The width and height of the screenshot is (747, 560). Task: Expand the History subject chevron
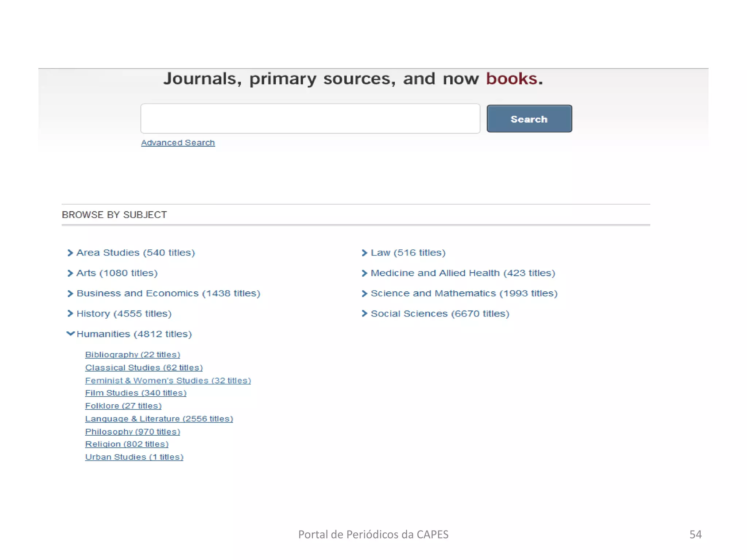click(70, 314)
